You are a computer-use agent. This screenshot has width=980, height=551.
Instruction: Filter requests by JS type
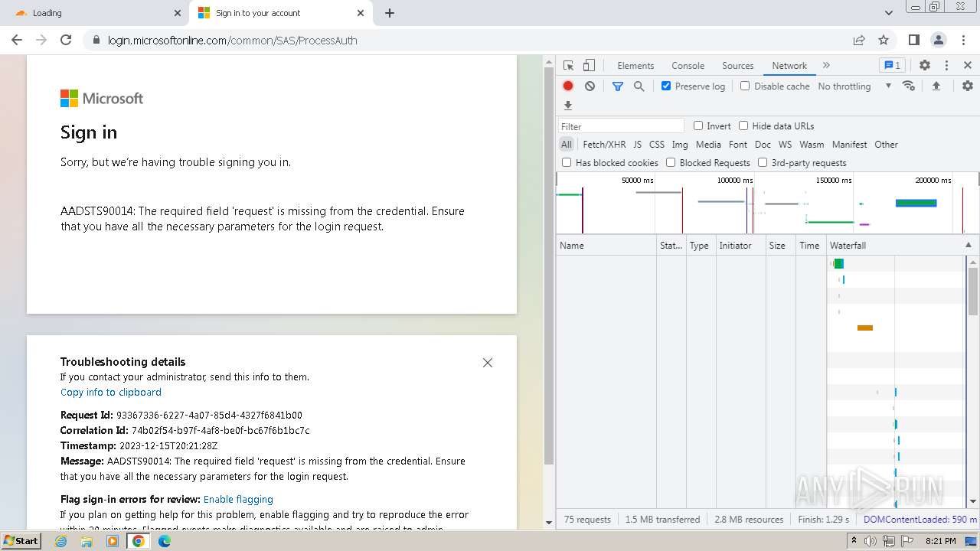click(638, 145)
